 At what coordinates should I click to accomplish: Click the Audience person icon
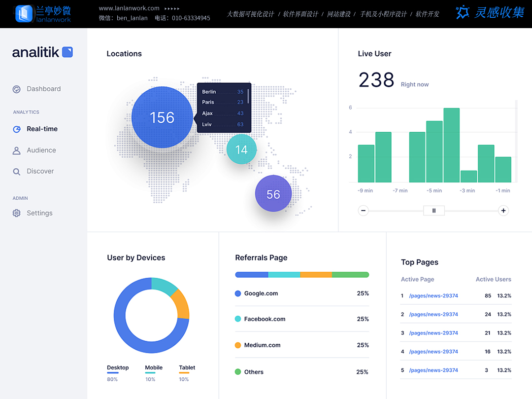click(x=17, y=150)
